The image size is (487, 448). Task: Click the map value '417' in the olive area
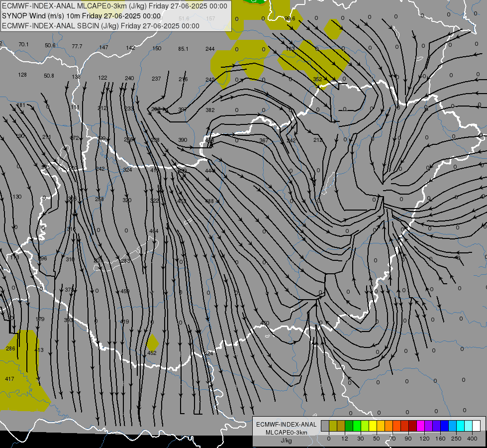[9, 379]
